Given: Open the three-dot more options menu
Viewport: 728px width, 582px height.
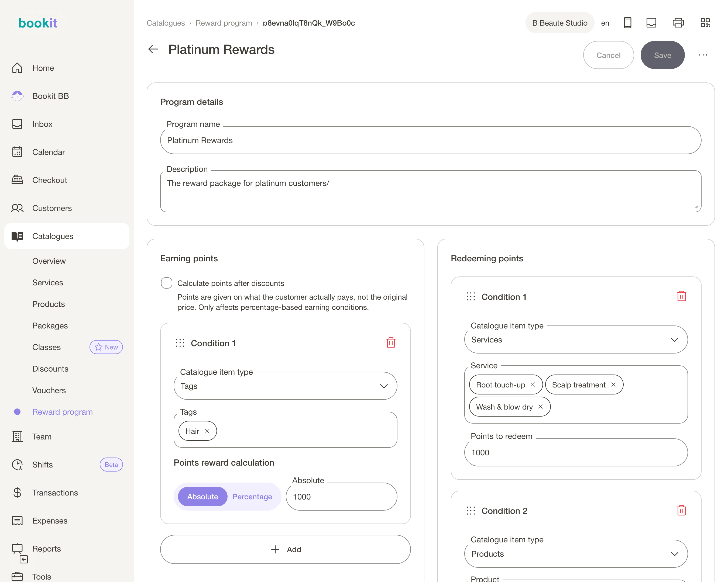Looking at the screenshot, I should [x=703, y=55].
